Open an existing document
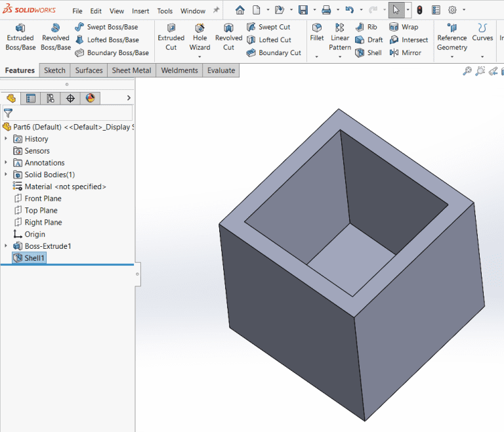This screenshot has height=432, width=504. tap(280, 11)
